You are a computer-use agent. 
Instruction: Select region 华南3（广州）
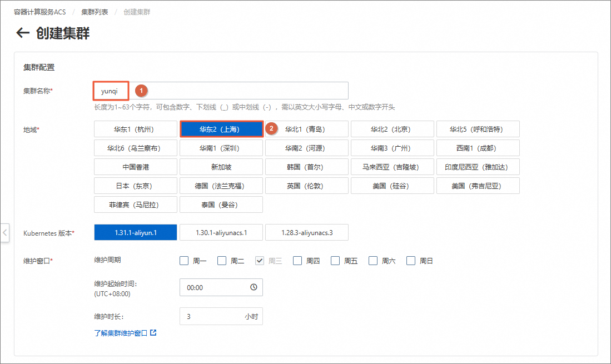point(393,148)
